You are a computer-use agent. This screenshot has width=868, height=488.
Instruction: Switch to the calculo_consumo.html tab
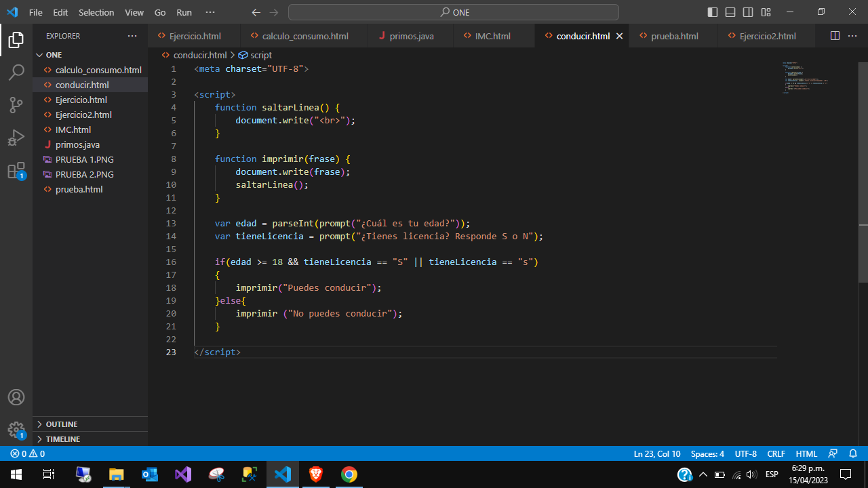304,36
